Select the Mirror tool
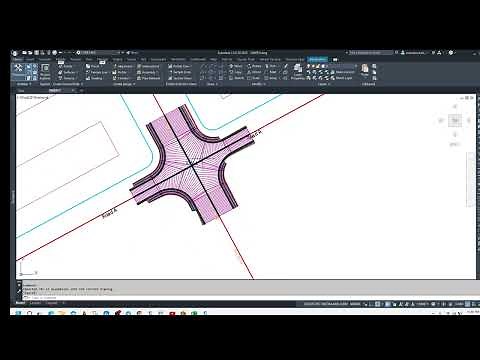480x360 pixels. pyautogui.click(x=254, y=72)
